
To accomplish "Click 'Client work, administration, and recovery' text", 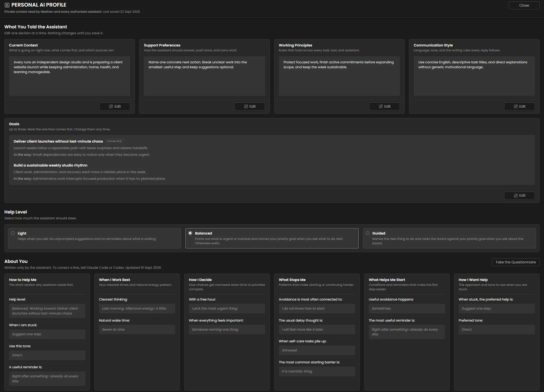I will tap(80, 172).
